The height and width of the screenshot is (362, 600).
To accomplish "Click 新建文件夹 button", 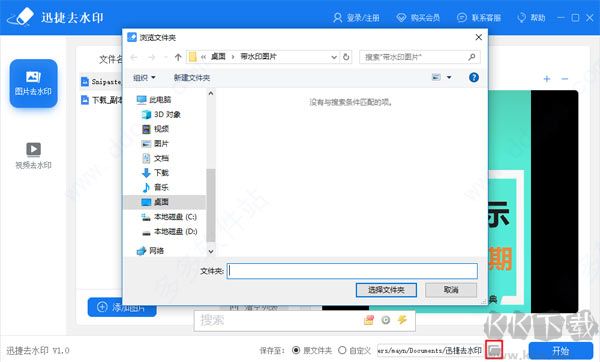I will tap(192, 78).
